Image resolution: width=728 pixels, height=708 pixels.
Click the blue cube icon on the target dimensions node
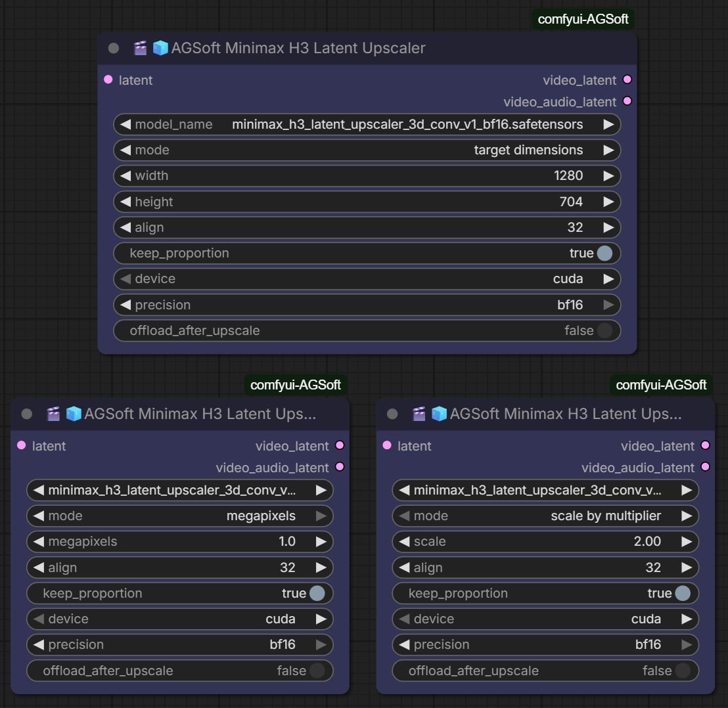pos(160,48)
